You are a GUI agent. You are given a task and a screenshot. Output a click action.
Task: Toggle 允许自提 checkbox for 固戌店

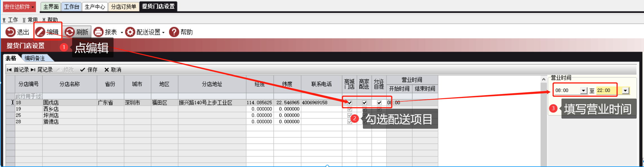pos(379,103)
